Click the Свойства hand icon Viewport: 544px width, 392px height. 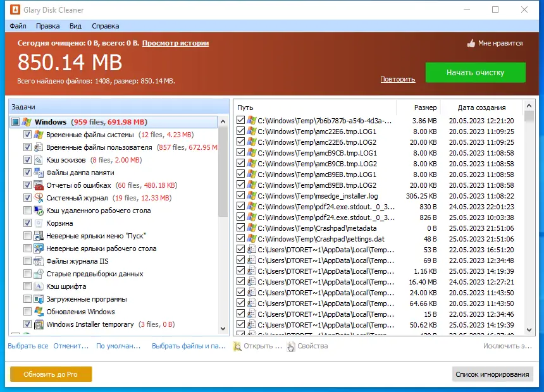pos(291,346)
